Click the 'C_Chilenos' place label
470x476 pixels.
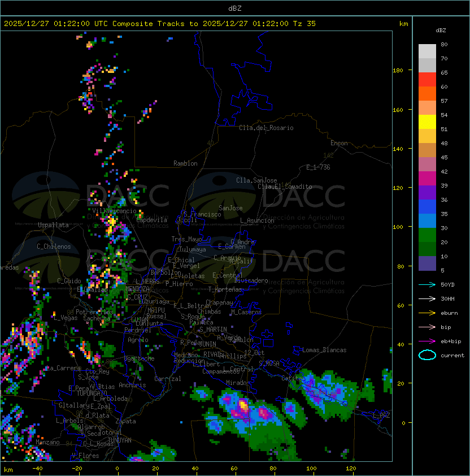tap(54, 246)
